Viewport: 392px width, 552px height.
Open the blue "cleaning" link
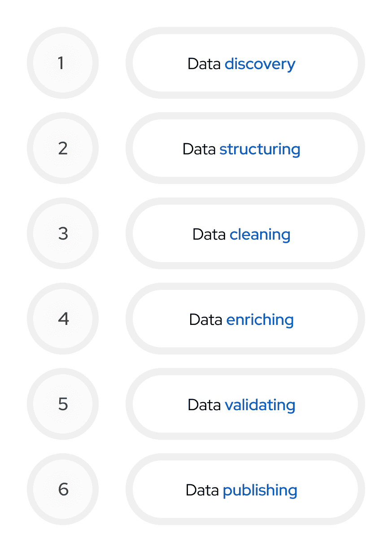pyautogui.click(x=260, y=234)
